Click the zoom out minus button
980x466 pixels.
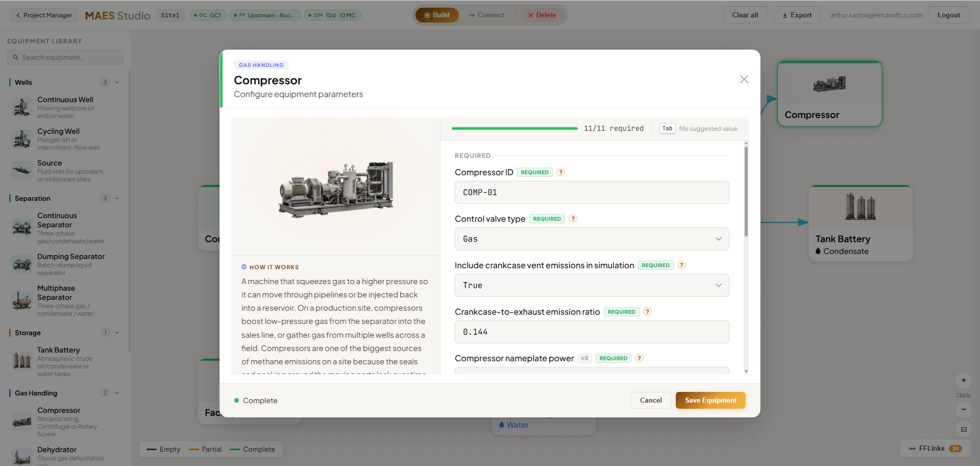pos(964,409)
